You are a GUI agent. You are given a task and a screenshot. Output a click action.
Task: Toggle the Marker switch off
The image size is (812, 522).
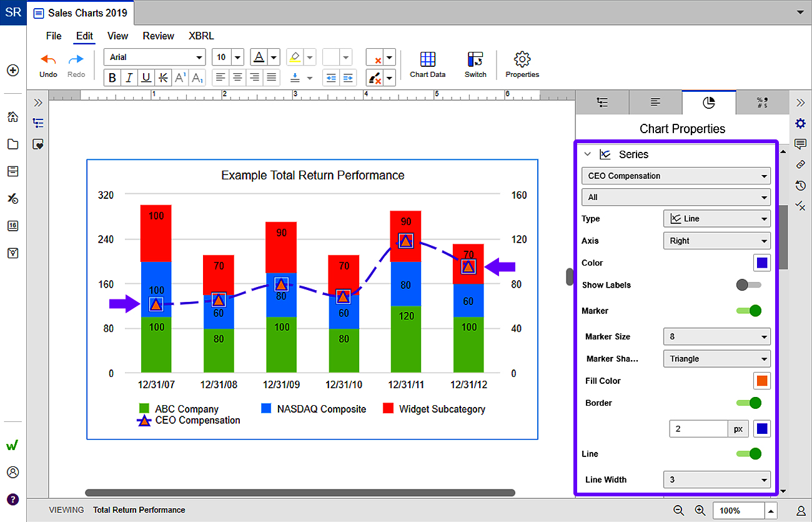point(748,311)
